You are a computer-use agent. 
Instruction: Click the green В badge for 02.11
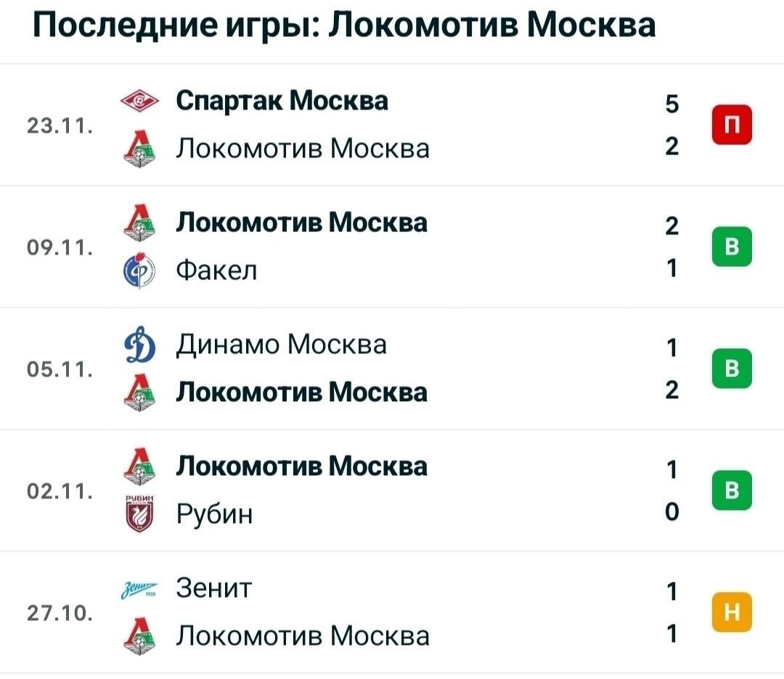click(x=732, y=490)
